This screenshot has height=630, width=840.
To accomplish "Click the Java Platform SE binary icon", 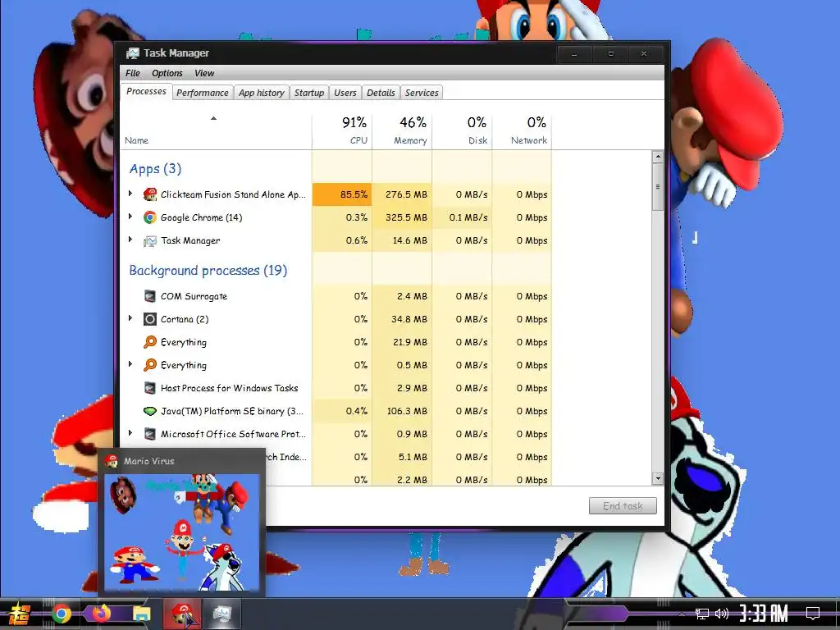I will click(150, 411).
